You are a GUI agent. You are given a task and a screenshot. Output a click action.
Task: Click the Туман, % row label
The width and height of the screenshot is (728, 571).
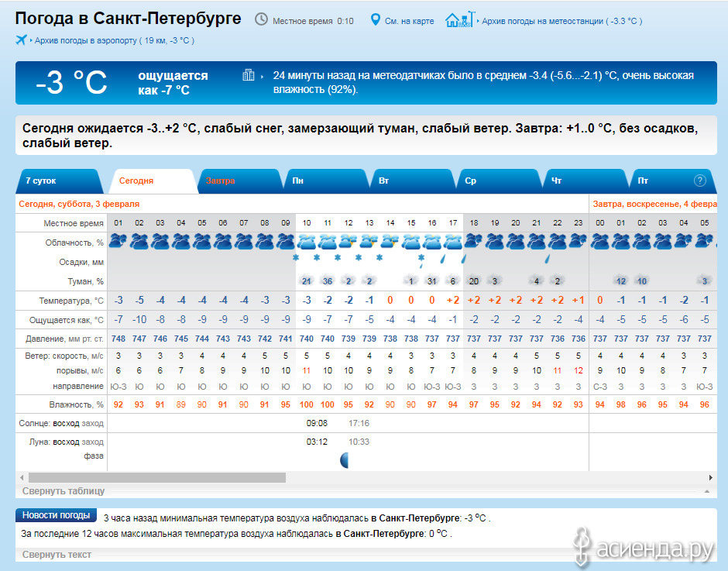tap(85, 281)
